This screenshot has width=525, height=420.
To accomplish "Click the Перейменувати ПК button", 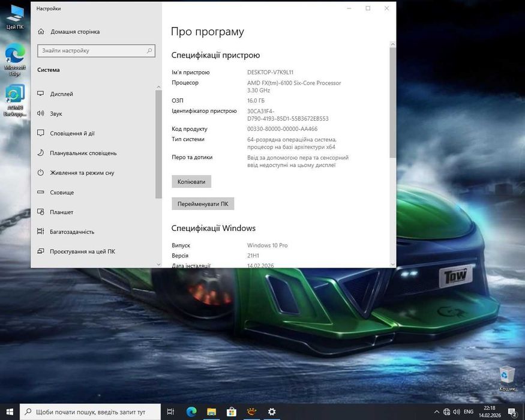I will pyautogui.click(x=203, y=203).
